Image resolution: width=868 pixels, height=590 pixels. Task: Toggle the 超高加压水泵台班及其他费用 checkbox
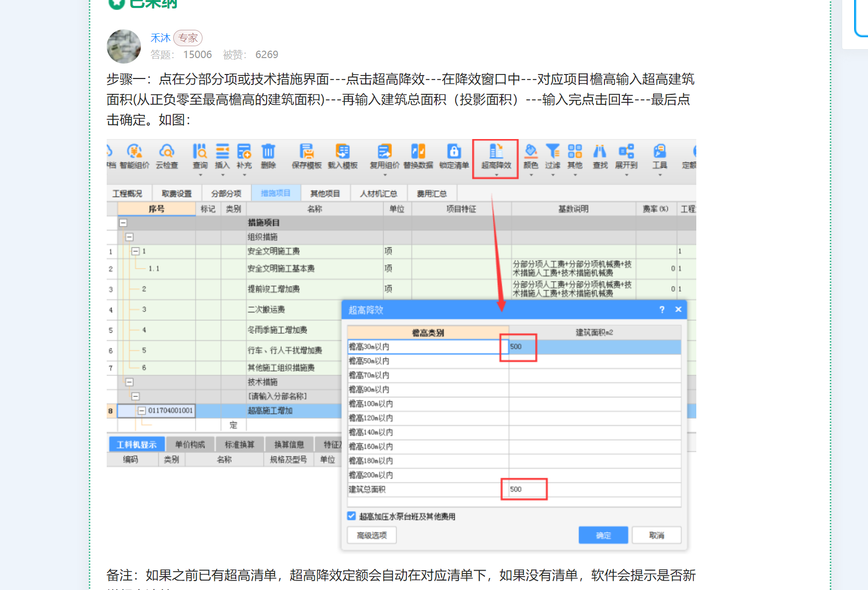pyautogui.click(x=351, y=516)
